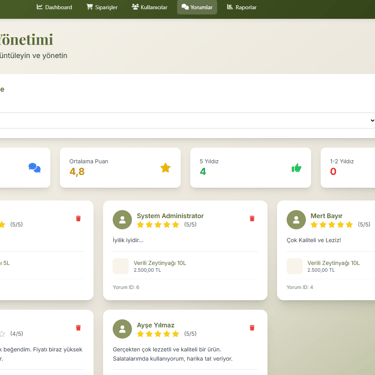Click the 5 Yıldız count 4
375x375 pixels.
[203, 172]
